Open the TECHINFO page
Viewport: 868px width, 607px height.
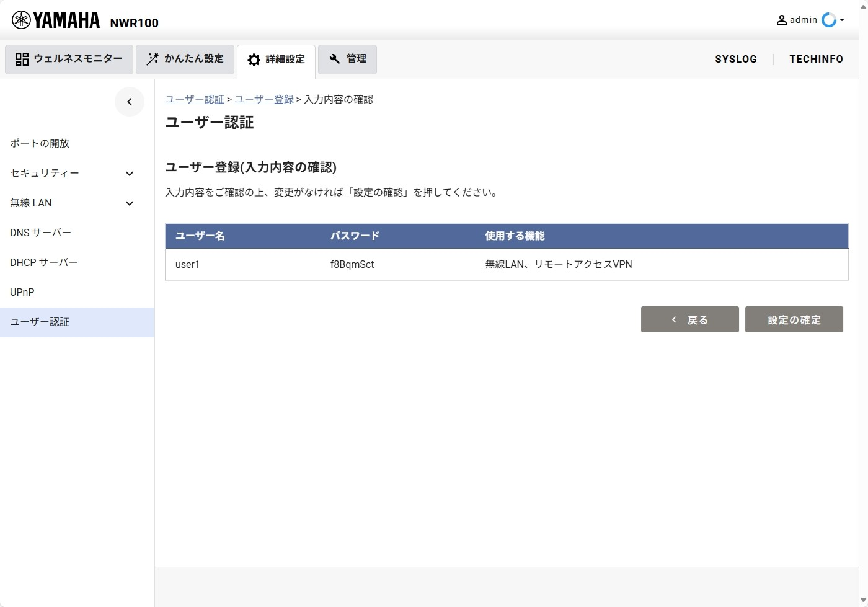coord(816,59)
